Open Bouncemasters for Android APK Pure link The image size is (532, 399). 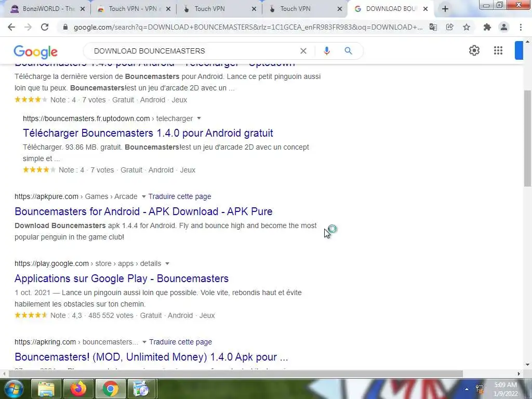(143, 211)
